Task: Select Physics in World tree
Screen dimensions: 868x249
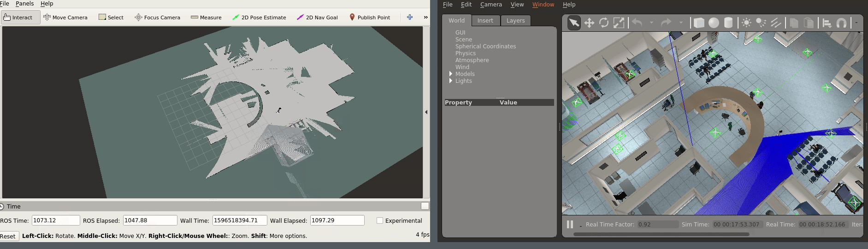Action: tap(466, 53)
